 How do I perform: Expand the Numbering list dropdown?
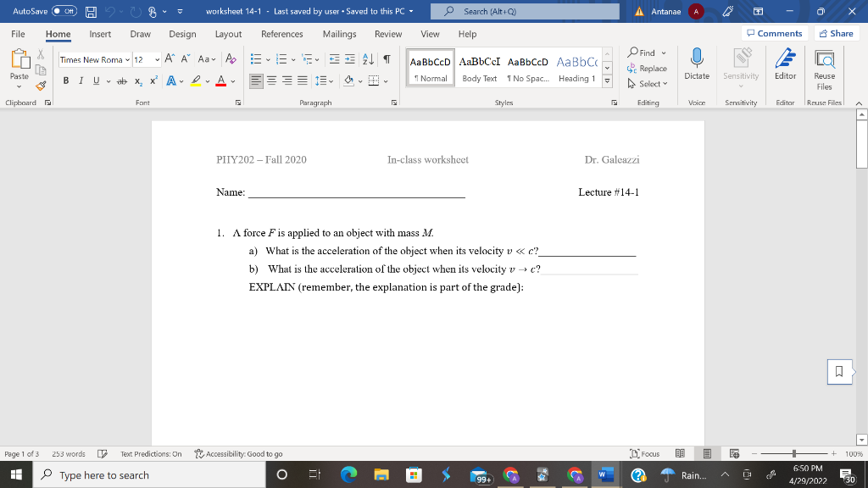pos(293,60)
